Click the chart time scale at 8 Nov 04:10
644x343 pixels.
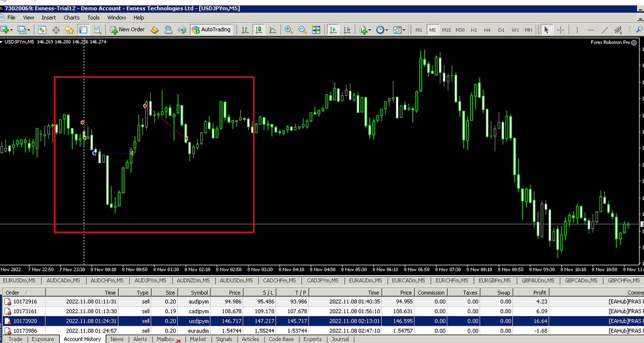point(292,269)
